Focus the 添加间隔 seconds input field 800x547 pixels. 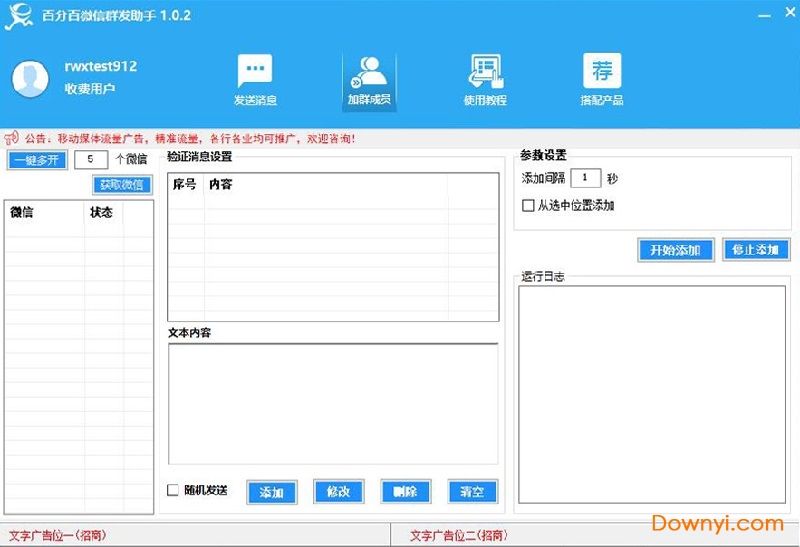(585, 178)
